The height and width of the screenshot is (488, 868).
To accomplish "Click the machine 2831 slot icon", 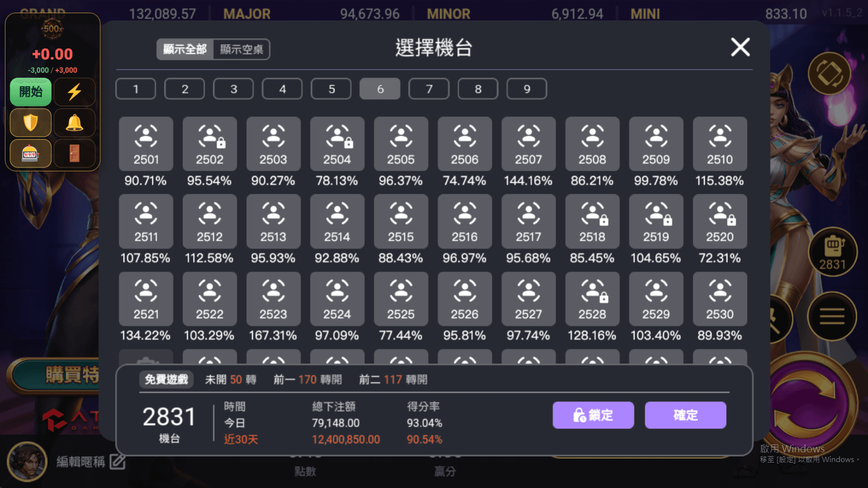I will pos(832,252).
